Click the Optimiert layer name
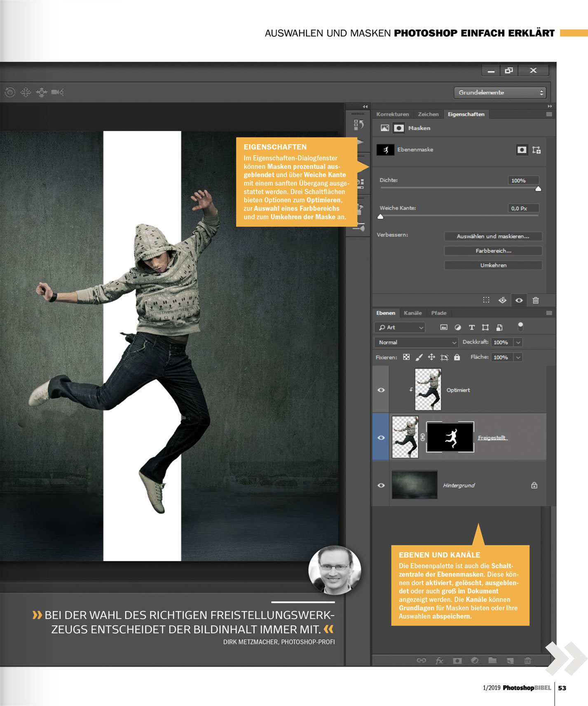 click(458, 390)
